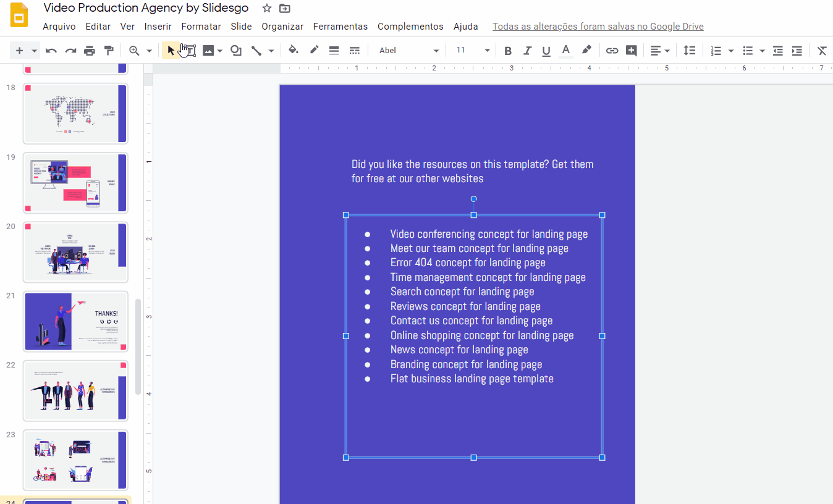
Task: Decrease text indent
Action: coord(778,51)
